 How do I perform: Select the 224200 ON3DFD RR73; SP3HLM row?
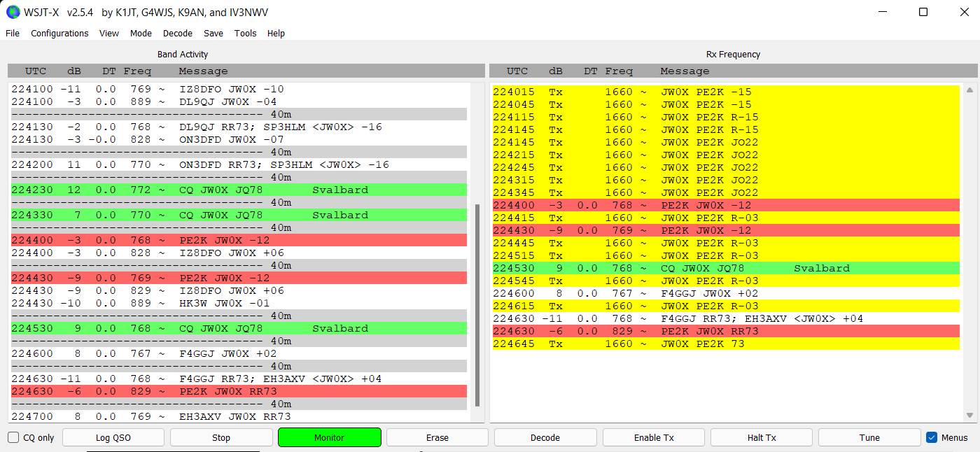click(239, 164)
